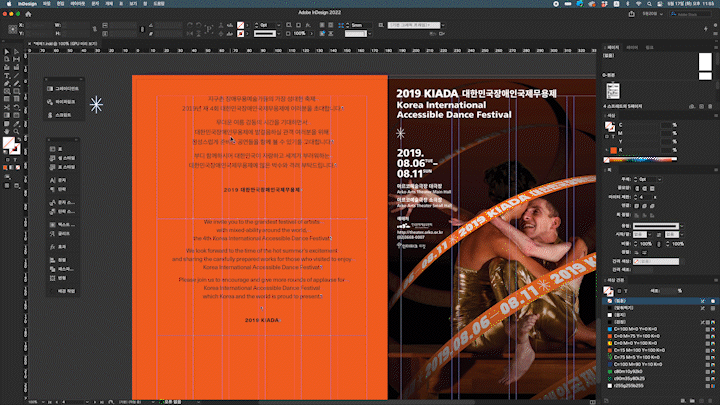This screenshot has height=405, width=720.
Task: Open the 표 스타일 collapsed panel
Action: pyautogui.click(x=64, y=167)
